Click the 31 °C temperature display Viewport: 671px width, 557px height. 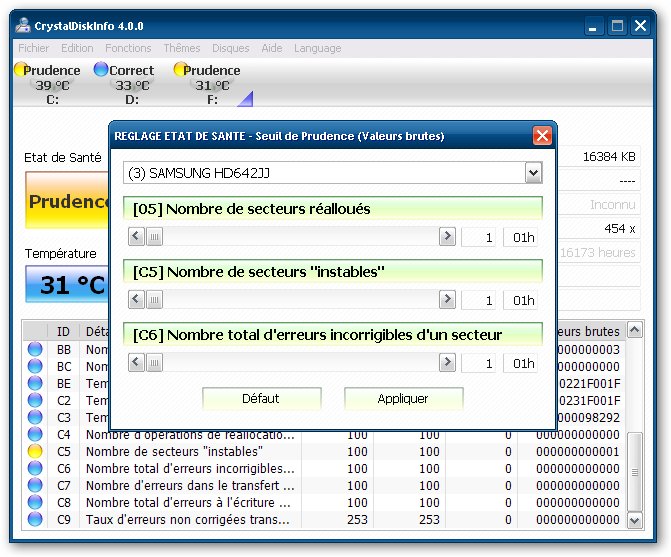click(66, 285)
